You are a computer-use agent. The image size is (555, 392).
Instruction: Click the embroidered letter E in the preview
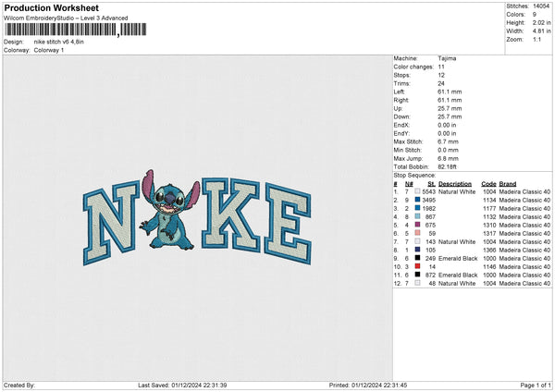pos(288,224)
